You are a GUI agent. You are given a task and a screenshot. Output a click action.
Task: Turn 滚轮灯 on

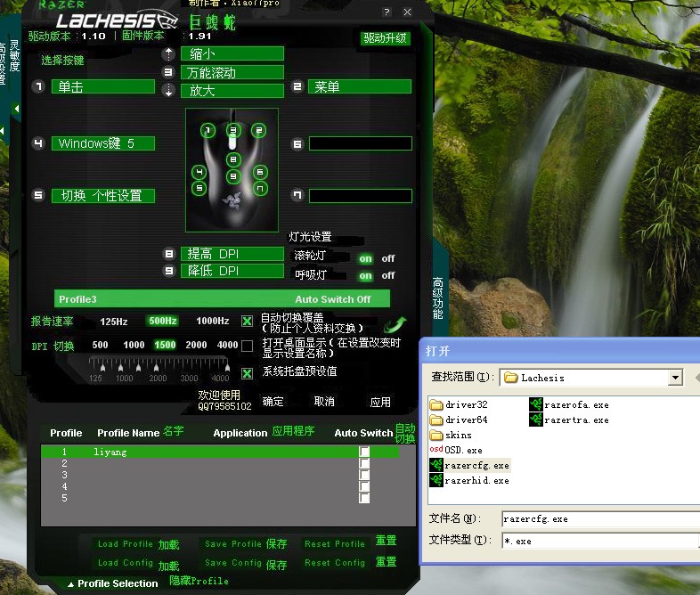(x=365, y=258)
